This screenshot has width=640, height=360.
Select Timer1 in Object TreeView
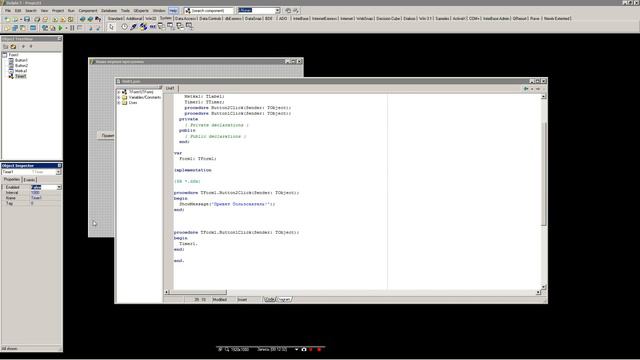click(20, 76)
